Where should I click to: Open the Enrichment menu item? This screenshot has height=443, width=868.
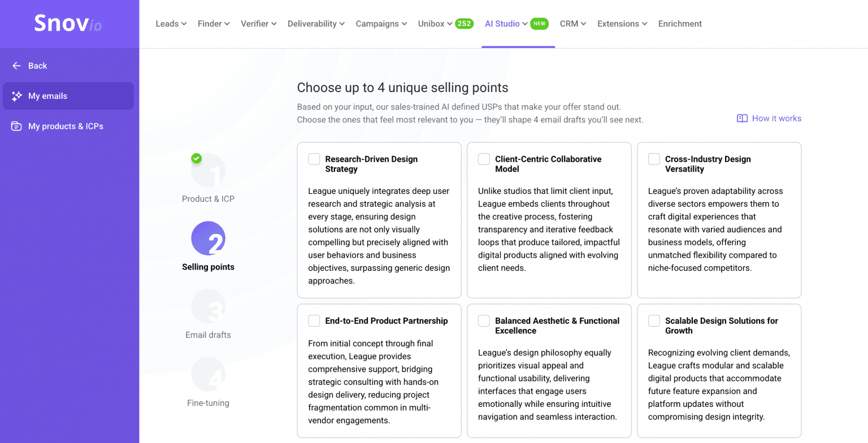click(680, 24)
